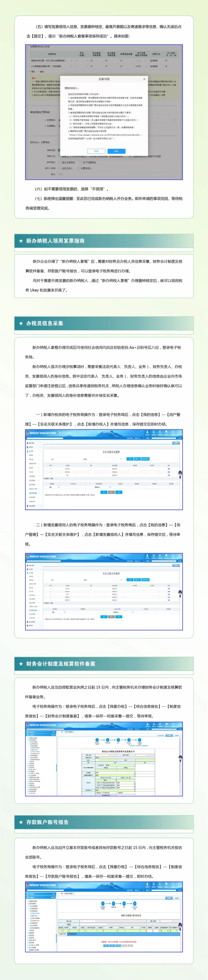
Task: Click 我要办税 monitor icon in step (二) screenshot
Action: [x=154, y=555]
